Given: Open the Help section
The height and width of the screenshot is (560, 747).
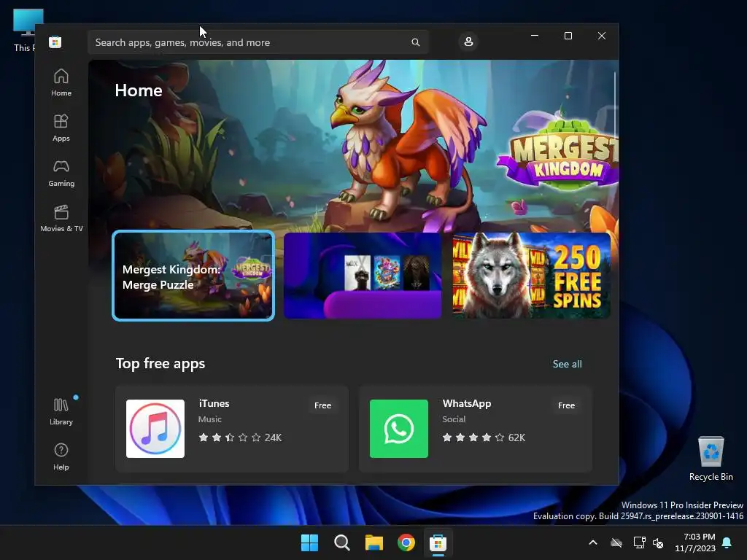Looking at the screenshot, I should click(61, 456).
